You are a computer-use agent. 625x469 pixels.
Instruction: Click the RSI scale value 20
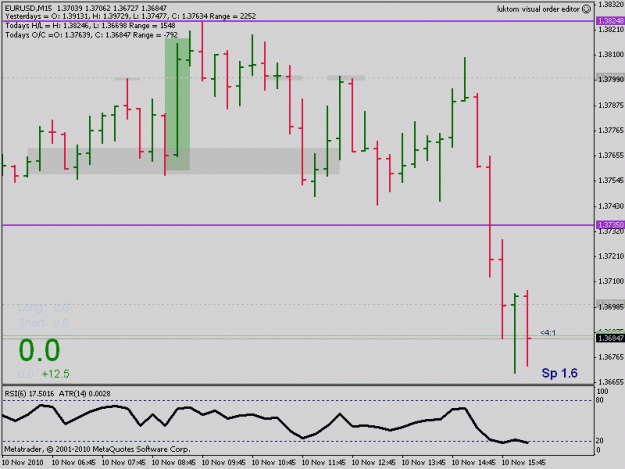point(600,441)
